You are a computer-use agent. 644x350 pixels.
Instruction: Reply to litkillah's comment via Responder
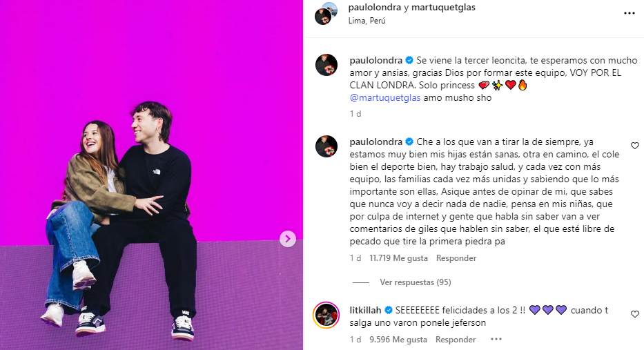tap(456, 340)
